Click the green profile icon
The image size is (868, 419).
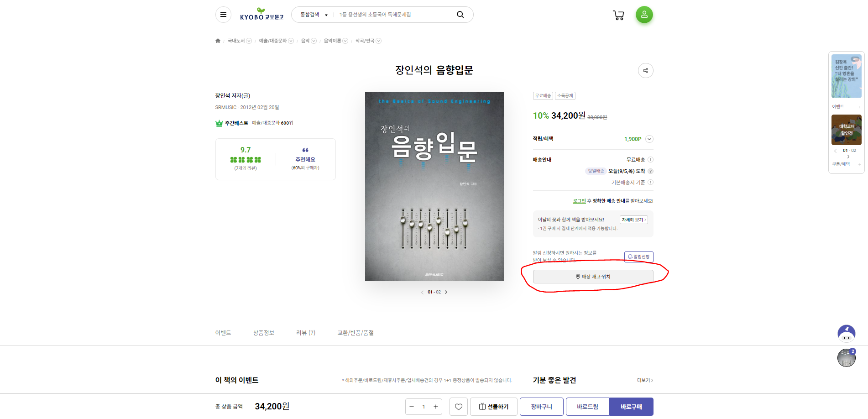pos(644,14)
